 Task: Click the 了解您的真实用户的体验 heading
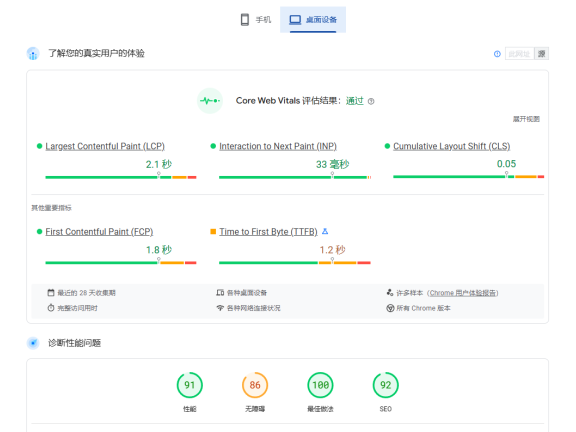(x=96, y=54)
